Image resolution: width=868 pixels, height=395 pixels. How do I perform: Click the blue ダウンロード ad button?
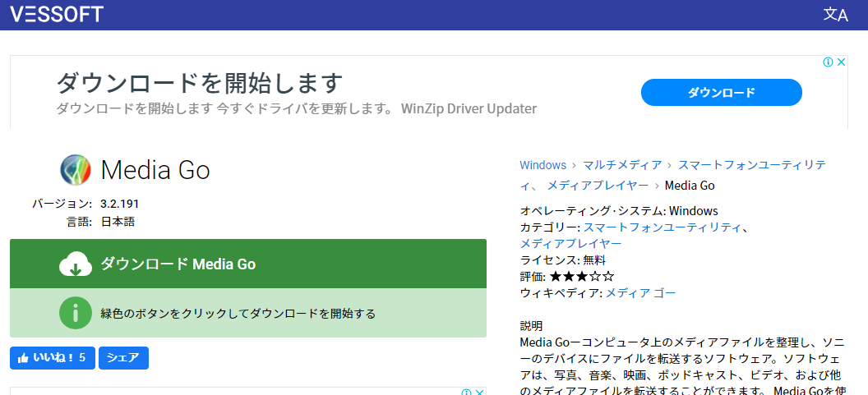coord(722,93)
